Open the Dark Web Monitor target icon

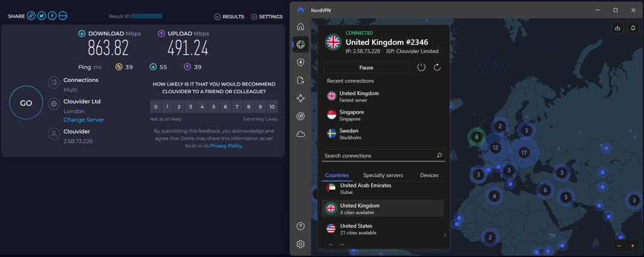pos(301,117)
